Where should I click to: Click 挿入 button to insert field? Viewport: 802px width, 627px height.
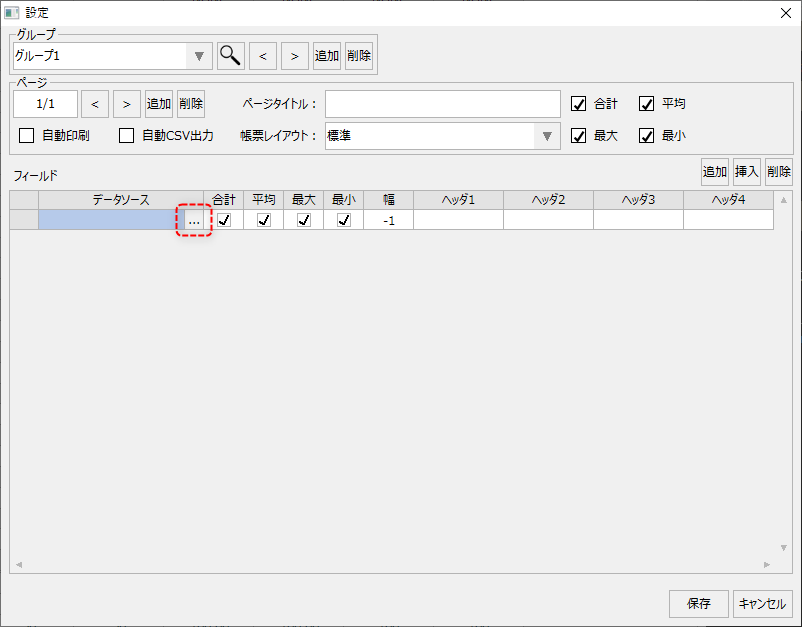click(747, 172)
